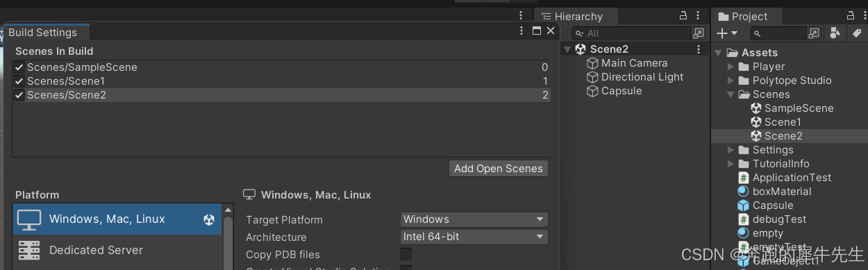Open the Scene2 options kebab menu in Hierarchy
The width and height of the screenshot is (868, 270).
coord(699,49)
